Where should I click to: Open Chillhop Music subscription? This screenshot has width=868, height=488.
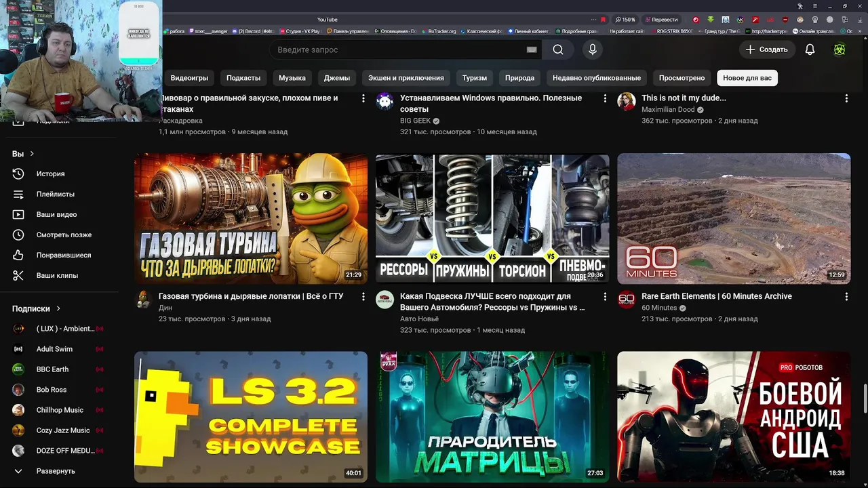[60, 410]
